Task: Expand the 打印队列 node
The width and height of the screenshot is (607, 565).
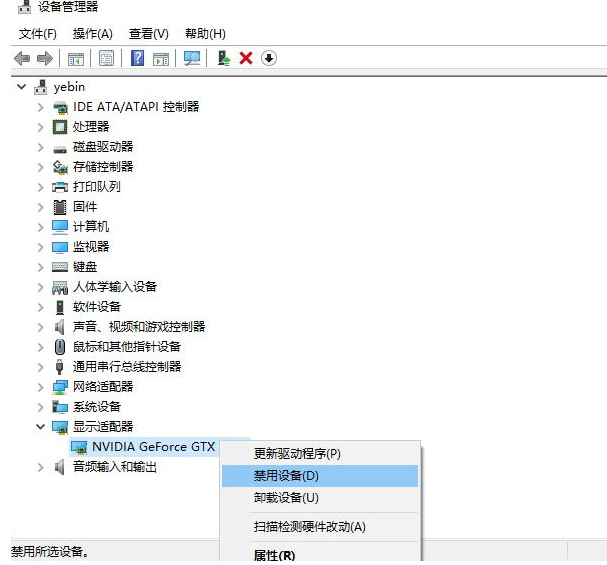Action: point(40,187)
